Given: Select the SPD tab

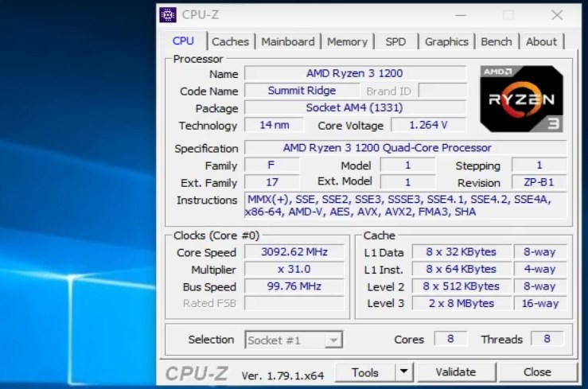Looking at the screenshot, I should click(395, 41).
